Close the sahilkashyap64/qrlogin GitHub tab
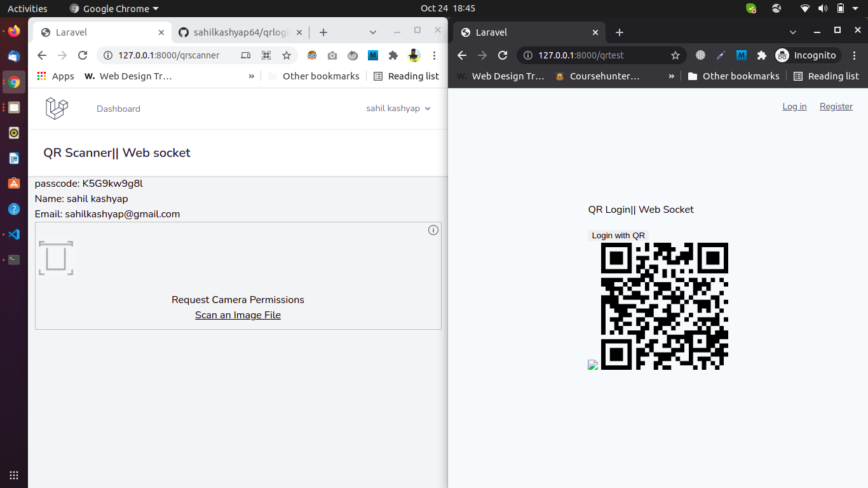Screen dimensions: 868x488 coord(300,32)
